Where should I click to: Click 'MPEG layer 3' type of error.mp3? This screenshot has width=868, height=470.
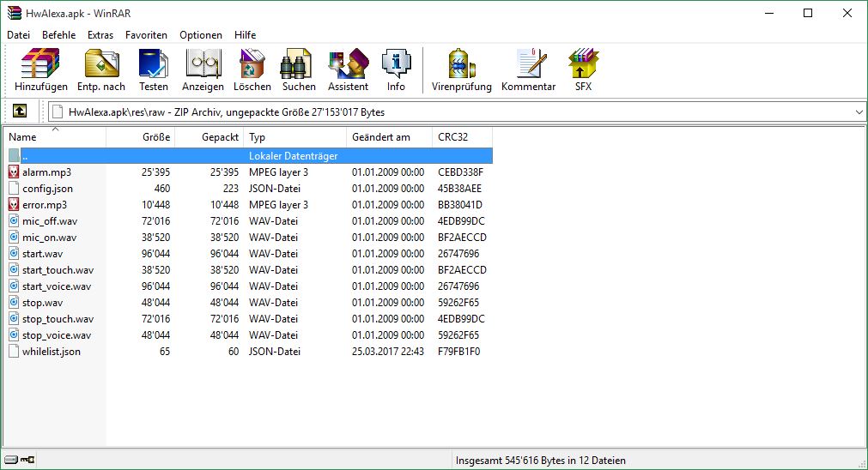click(278, 205)
